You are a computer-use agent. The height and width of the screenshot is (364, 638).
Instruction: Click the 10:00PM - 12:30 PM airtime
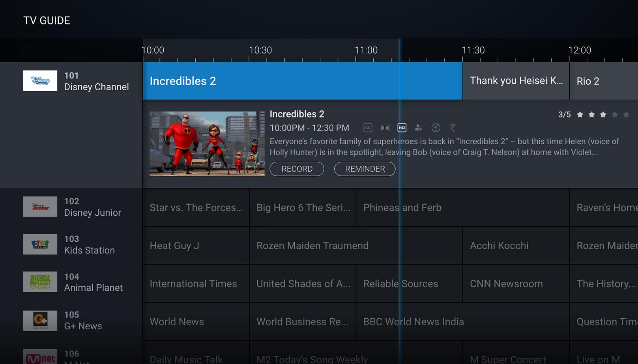[x=309, y=128]
